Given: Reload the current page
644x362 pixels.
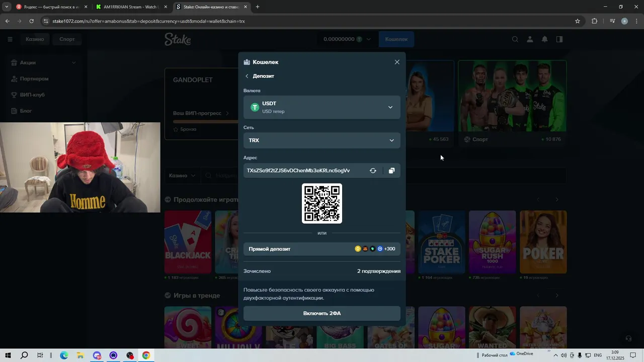Looking at the screenshot, I should (x=31, y=21).
